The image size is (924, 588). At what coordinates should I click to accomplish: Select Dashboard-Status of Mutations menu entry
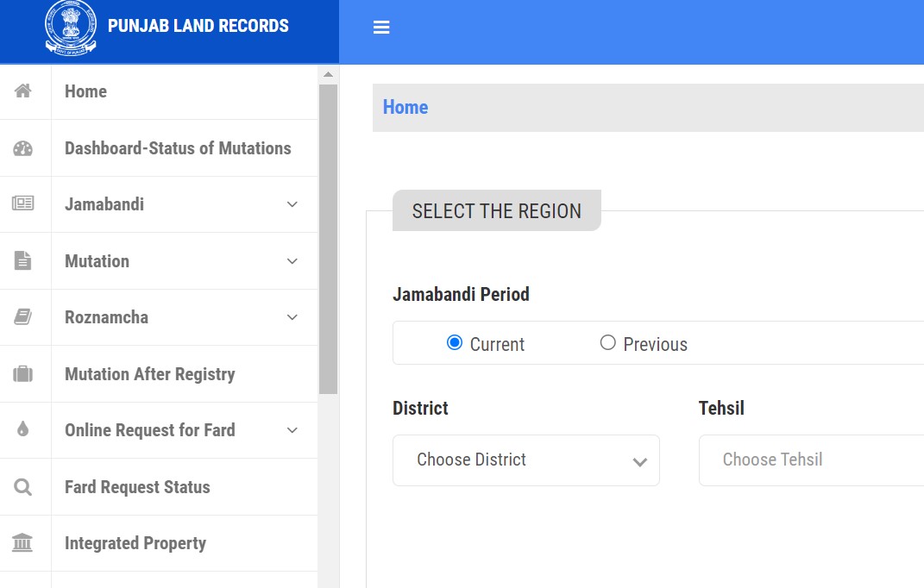click(177, 147)
